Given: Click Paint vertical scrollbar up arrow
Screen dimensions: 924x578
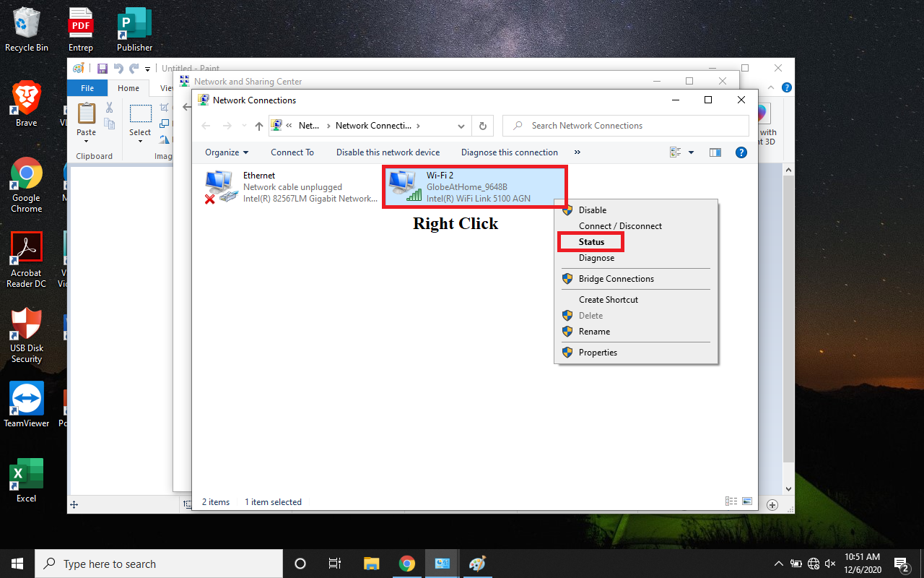Looking at the screenshot, I should point(788,169).
